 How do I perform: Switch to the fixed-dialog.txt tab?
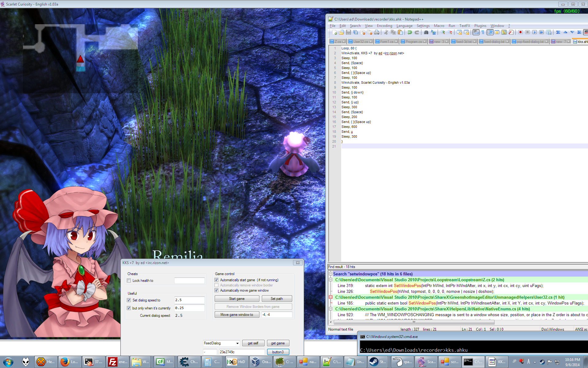coord(494,41)
